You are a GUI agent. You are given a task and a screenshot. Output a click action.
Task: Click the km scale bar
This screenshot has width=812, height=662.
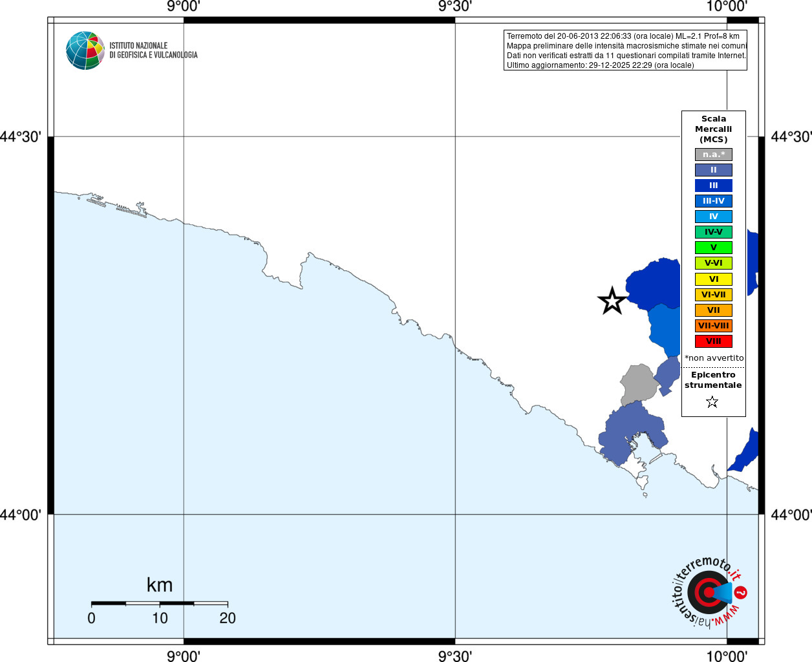(160, 603)
